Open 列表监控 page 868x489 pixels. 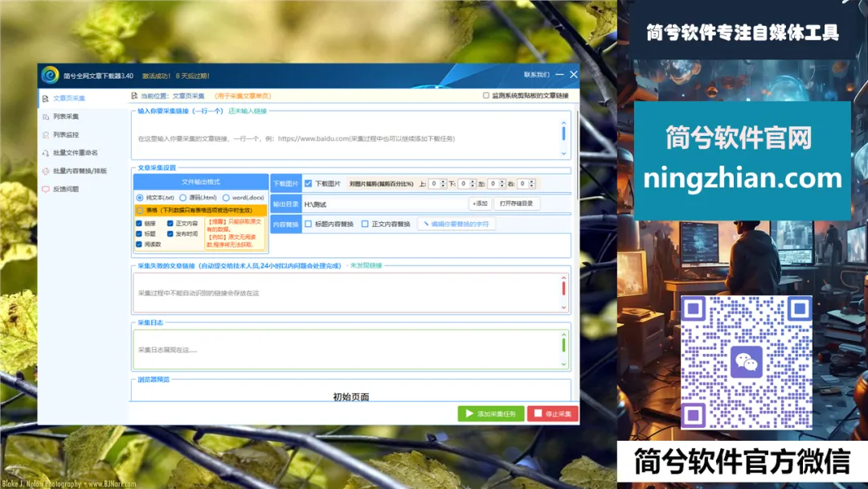(x=66, y=135)
